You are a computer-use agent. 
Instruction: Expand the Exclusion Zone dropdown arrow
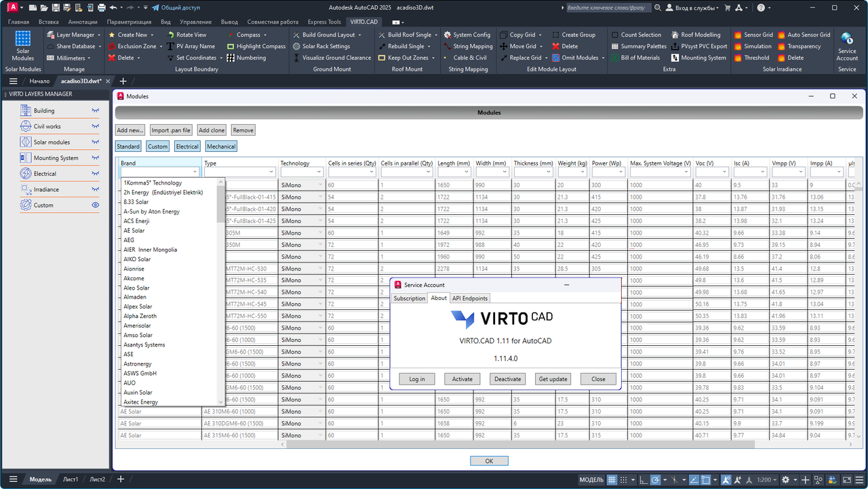coord(162,46)
